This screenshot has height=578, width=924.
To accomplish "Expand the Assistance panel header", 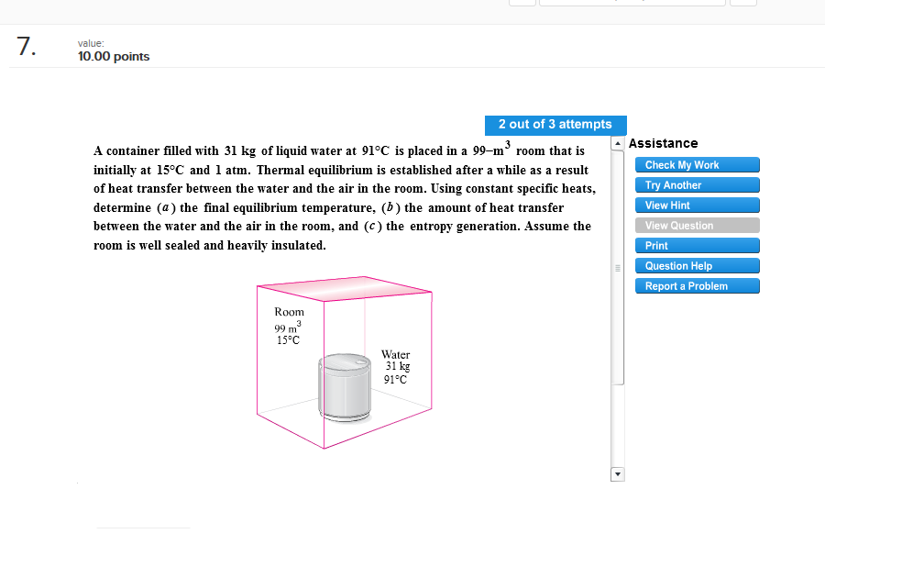I will tap(663, 143).
